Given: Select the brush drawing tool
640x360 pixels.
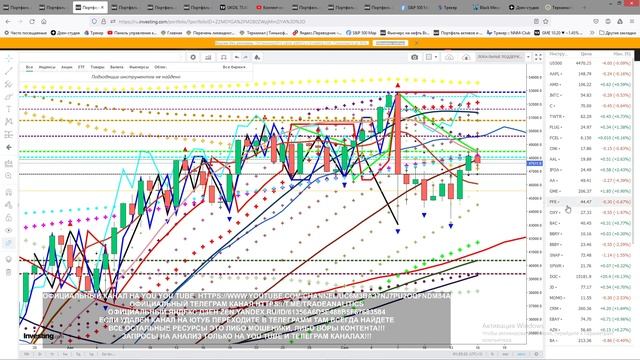Looking at the screenshot, I should pos(9,97).
